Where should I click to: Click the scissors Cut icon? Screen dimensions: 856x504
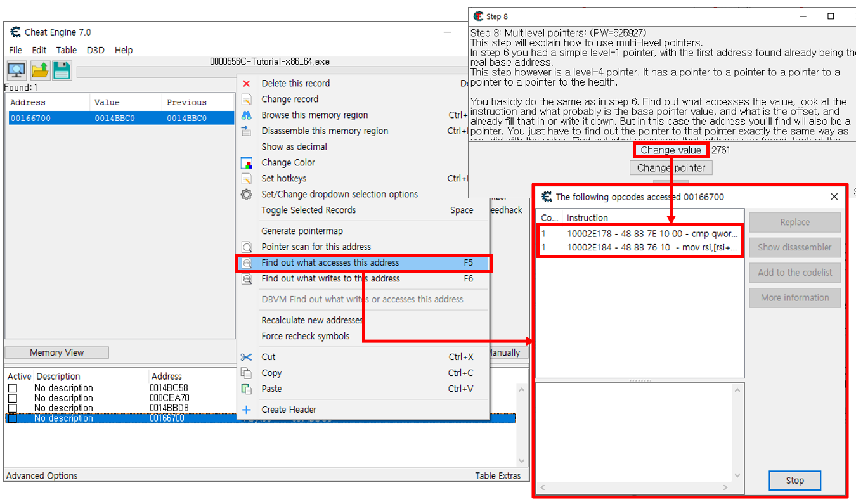click(247, 357)
